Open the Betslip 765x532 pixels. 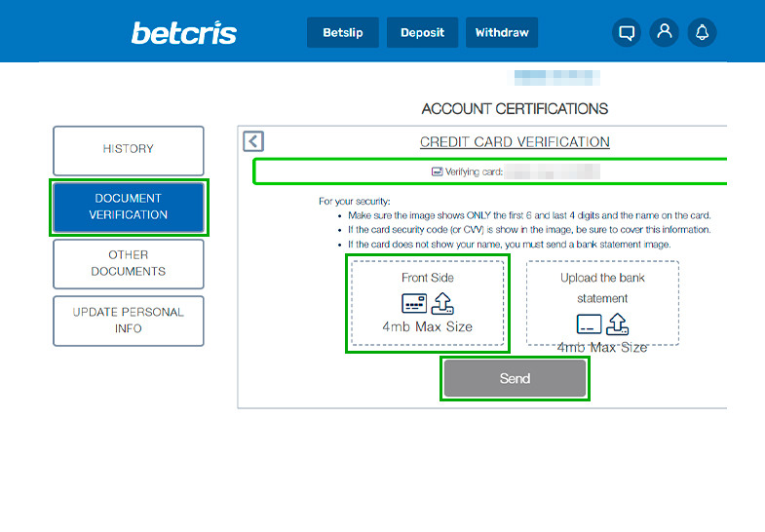point(342,33)
